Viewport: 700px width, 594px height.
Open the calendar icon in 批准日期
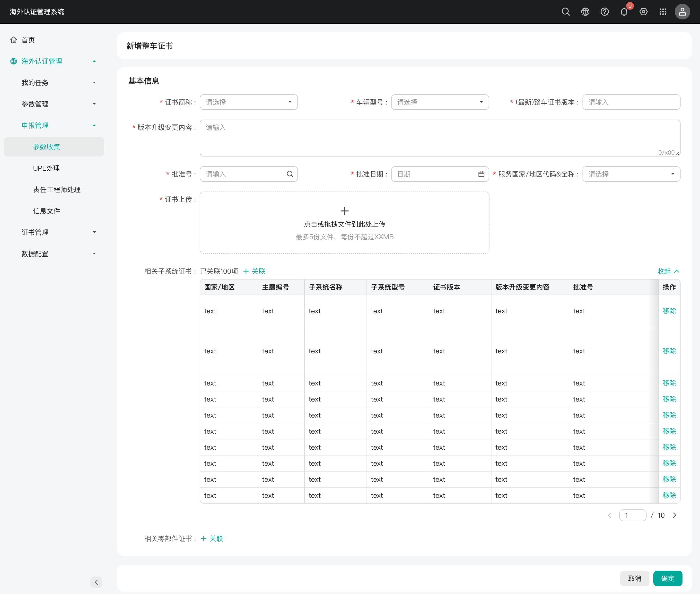coord(481,174)
